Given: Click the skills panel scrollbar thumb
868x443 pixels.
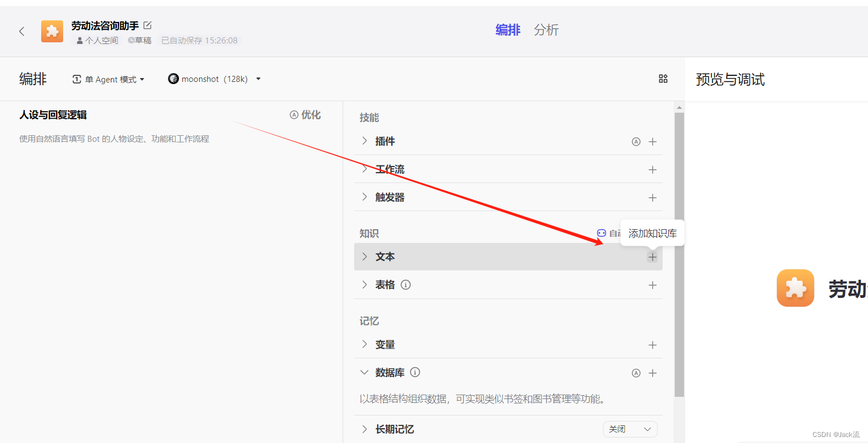Looking at the screenshot, I should click(679, 254).
